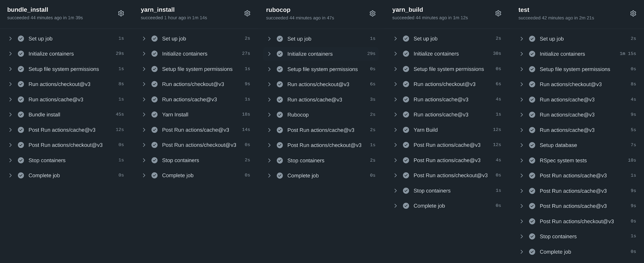Select yarn_install 'Complete job' step label
The image size is (644, 263).
(178, 175)
